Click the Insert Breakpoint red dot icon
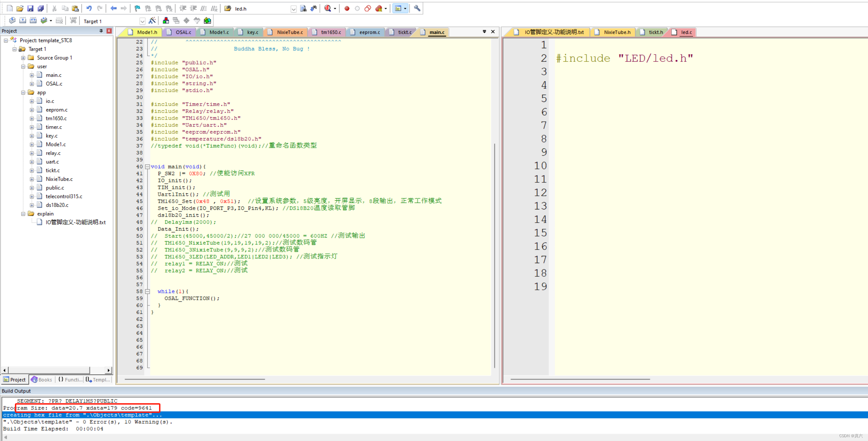This screenshot has width=868, height=441. point(347,8)
